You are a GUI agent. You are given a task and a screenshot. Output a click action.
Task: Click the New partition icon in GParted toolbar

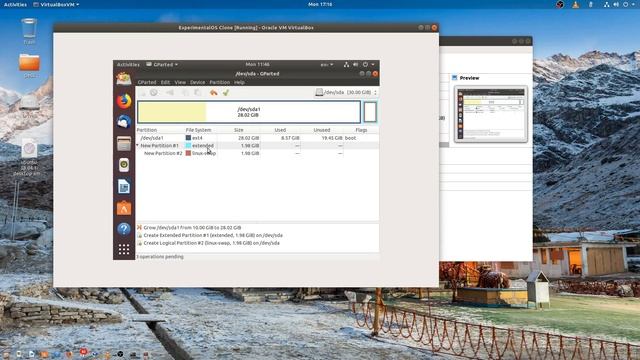click(142, 93)
